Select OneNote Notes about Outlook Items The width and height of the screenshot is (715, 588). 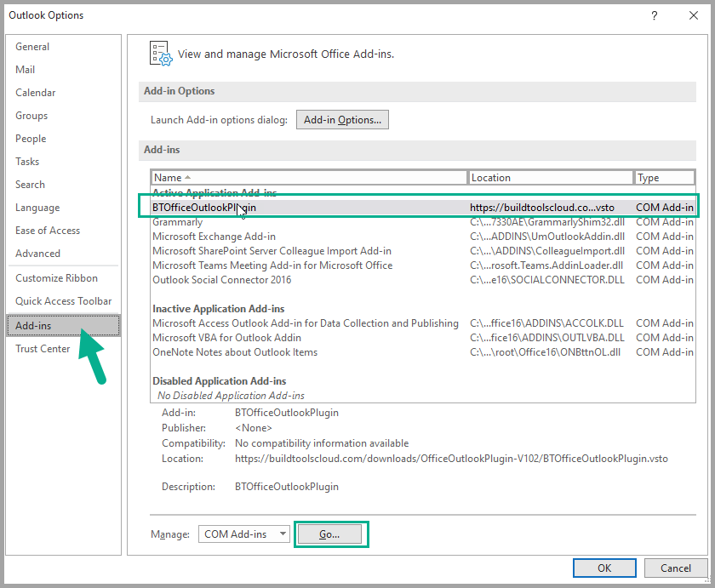click(235, 352)
